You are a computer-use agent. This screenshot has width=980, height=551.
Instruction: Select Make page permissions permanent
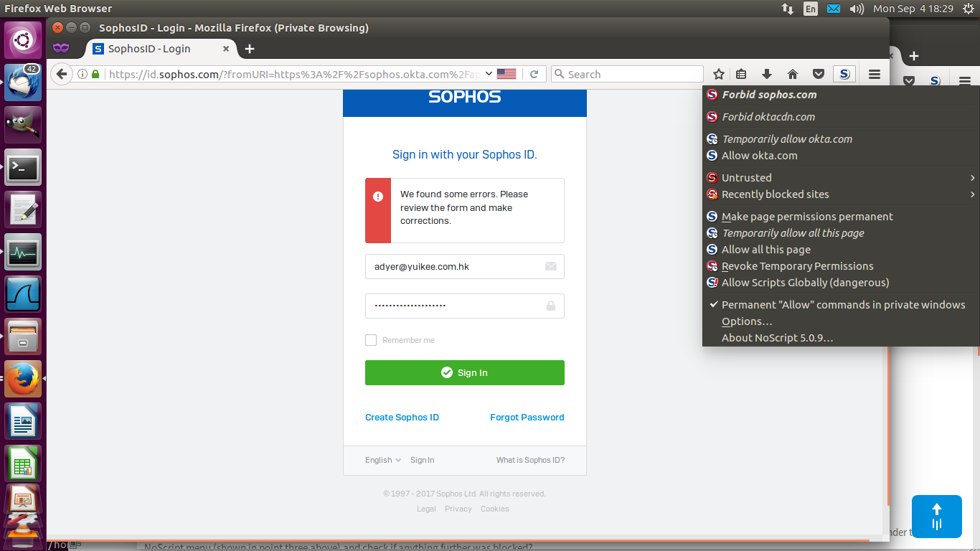(x=841, y=217)
